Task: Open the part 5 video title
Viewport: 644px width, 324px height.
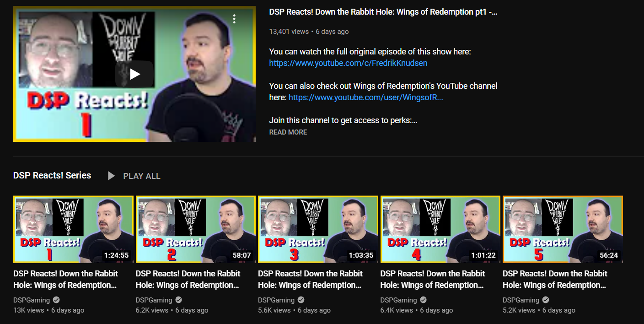Action: coord(555,279)
